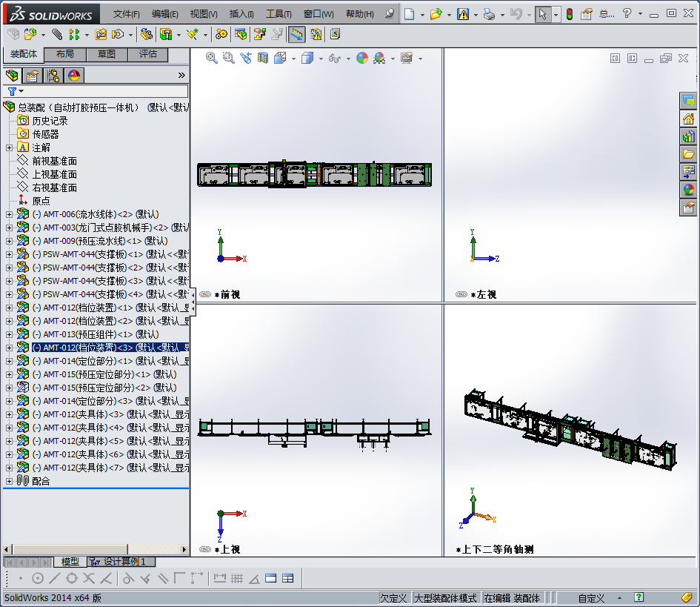Click the filter funnel icon
The width and height of the screenshot is (700, 607).
tap(12, 92)
